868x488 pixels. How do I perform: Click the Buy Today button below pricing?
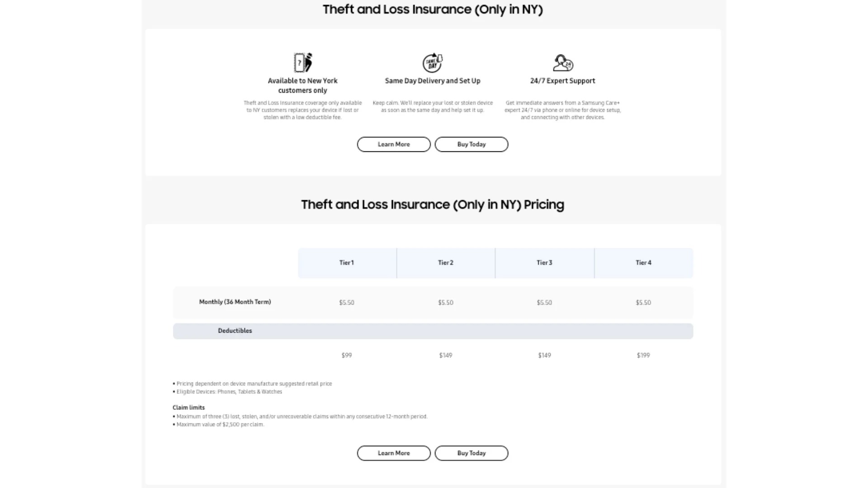coord(472,453)
